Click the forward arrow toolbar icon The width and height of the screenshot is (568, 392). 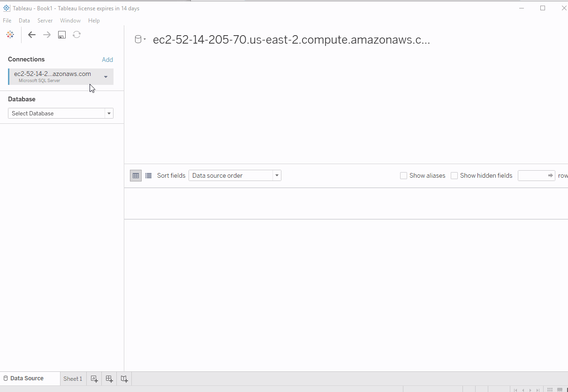(47, 35)
